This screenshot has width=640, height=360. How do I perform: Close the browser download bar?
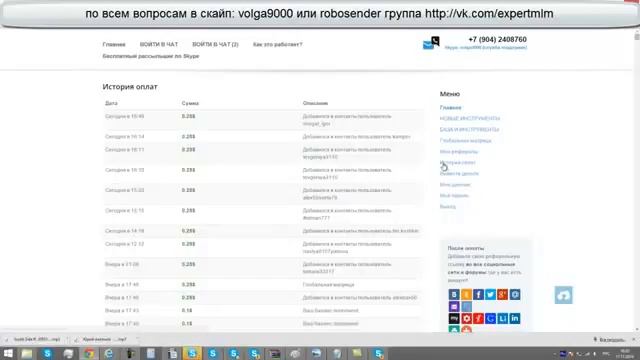tap(634, 340)
